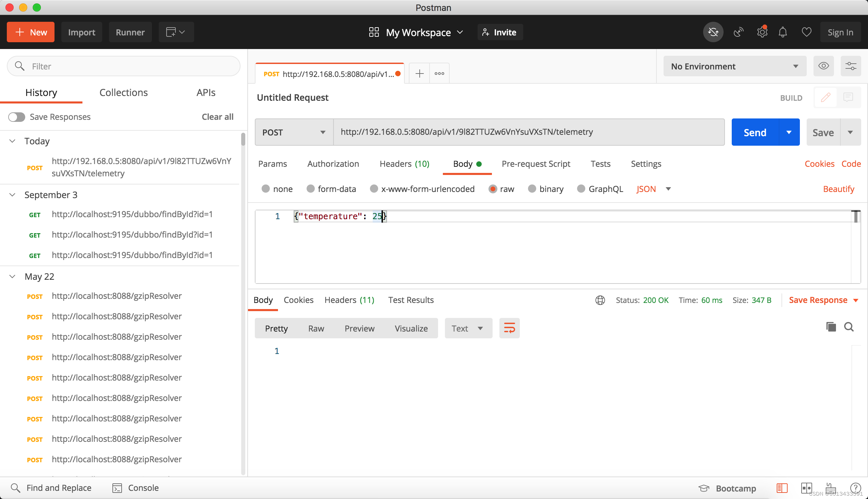Open the POST method dropdown
The height and width of the screenshot is (499, 868).
click(x=294, y=132)
